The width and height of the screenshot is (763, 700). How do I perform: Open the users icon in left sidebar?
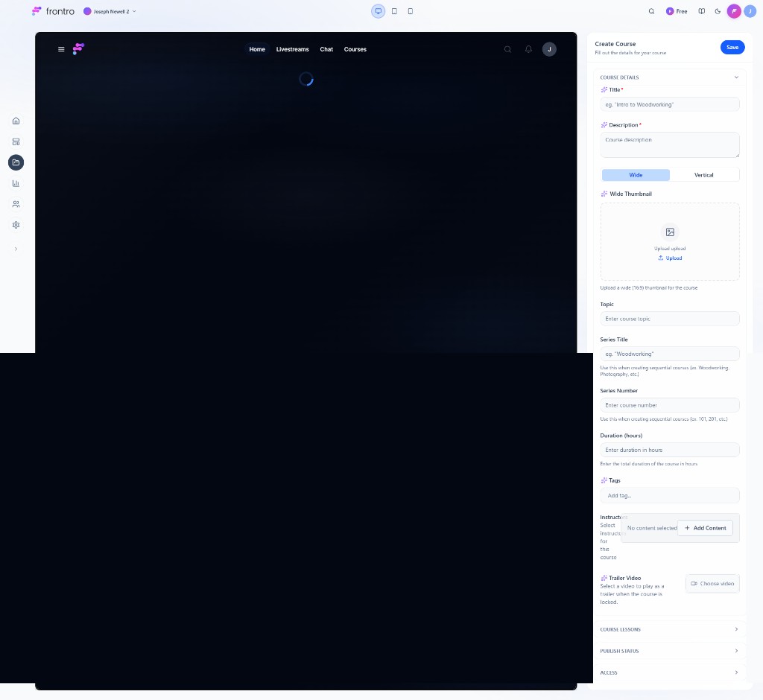[16, 204]
